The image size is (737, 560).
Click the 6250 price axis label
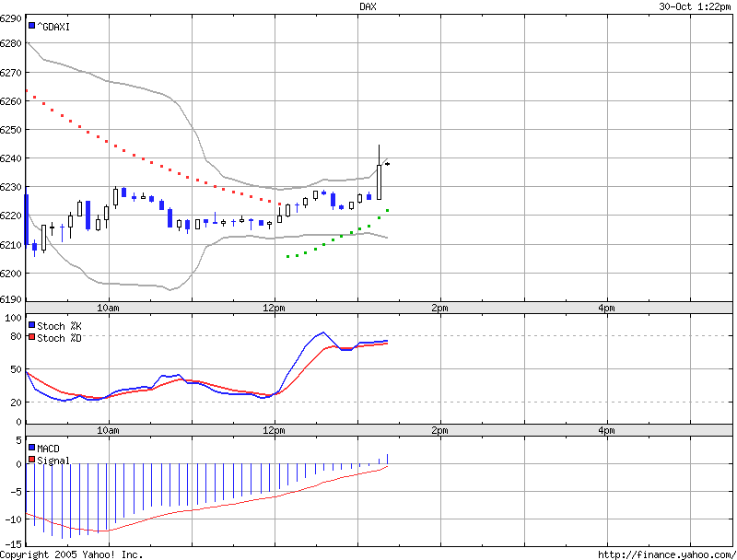coord(10,130)
